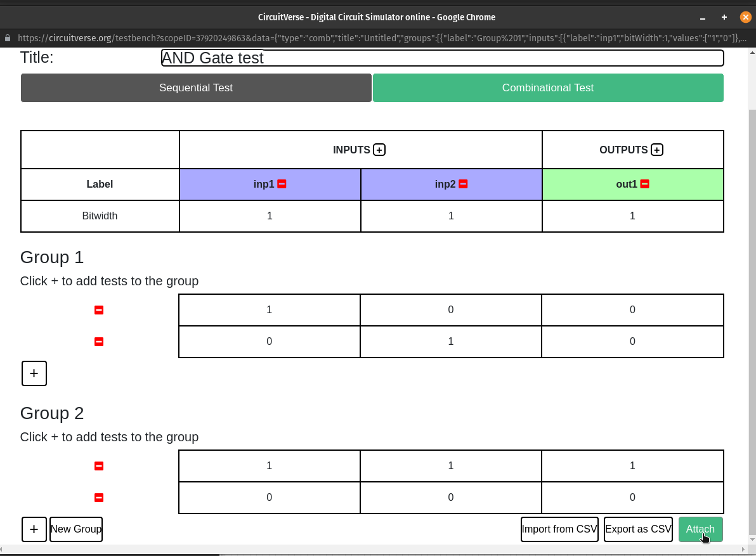
Task: Add a test row to Group 2
Action: pyautogui.click(x=34, y=529)
